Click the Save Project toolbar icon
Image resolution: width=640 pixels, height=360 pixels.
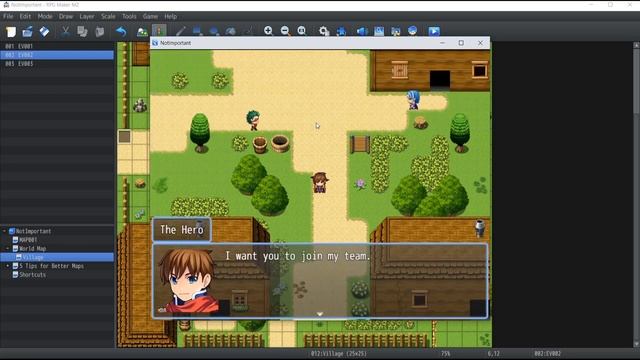(x=44, y=31)
